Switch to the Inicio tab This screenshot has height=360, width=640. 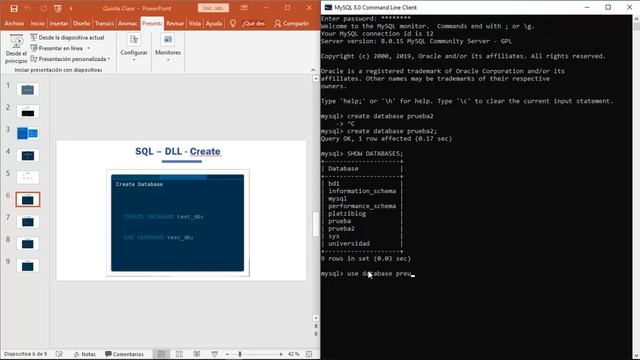(x=38, y=24)
